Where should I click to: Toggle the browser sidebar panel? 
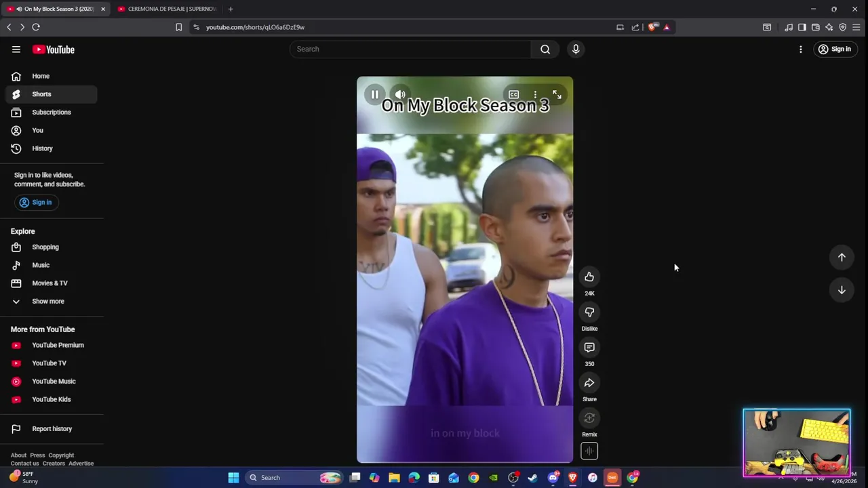[802, 27]
